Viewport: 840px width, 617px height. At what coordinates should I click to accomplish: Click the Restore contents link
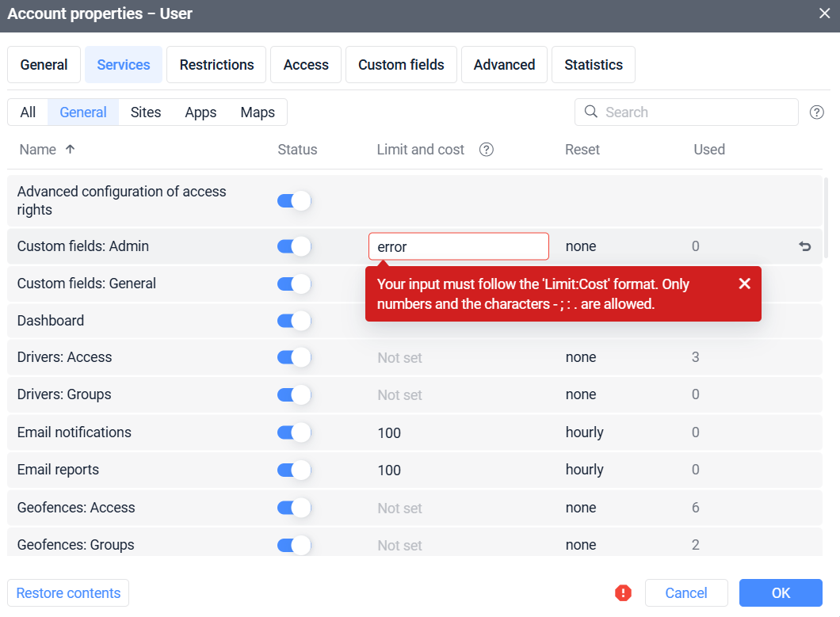(67, 592)
